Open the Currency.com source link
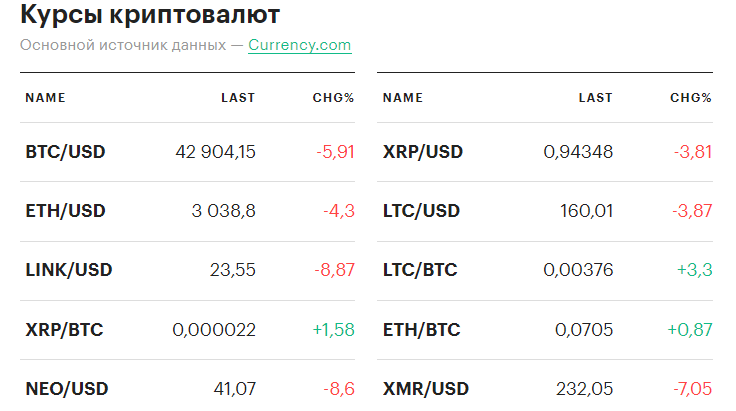The height and width of the screenshot is (411, 736). click(x=299, y=45)
